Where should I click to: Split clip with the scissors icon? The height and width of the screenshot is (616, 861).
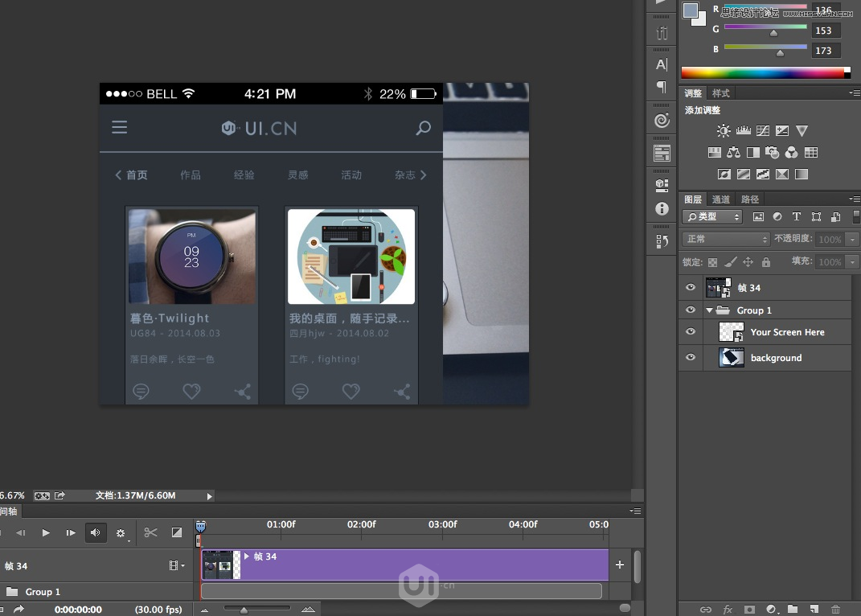[150, 532]
